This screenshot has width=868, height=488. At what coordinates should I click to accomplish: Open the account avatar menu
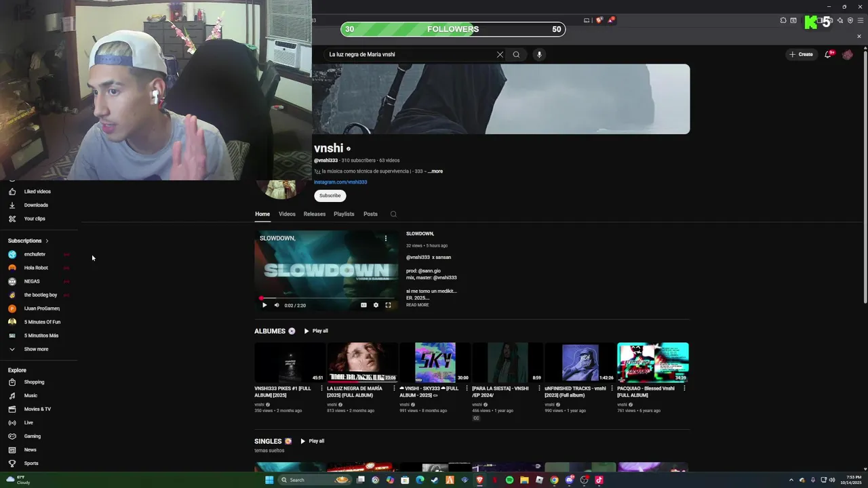[x=847, y=54]
